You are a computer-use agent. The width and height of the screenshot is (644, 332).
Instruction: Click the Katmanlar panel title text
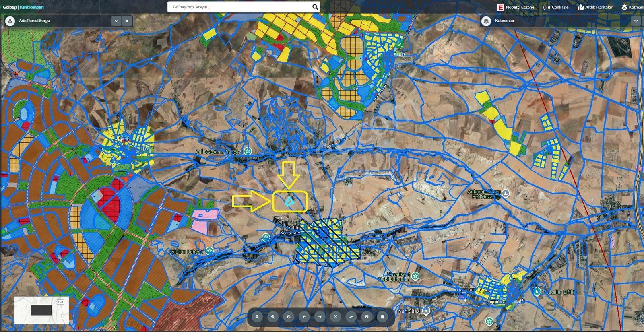pyautogui.click(x=505, y=21)
